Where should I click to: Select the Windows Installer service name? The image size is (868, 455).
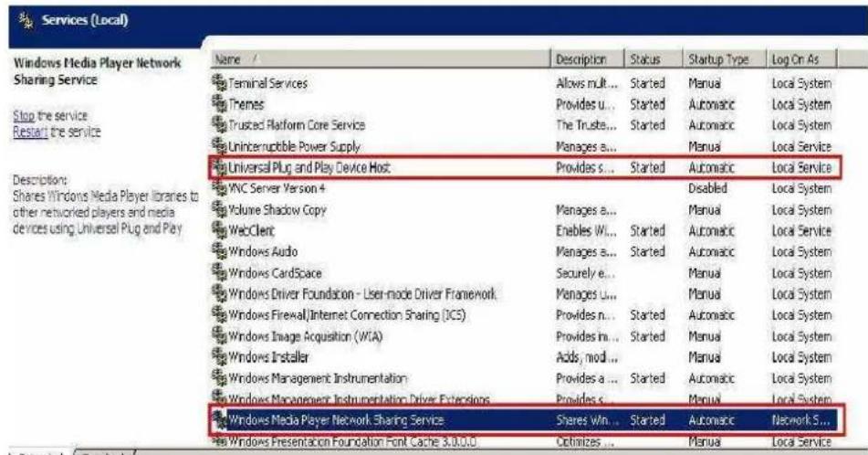(x=269, y=357)
